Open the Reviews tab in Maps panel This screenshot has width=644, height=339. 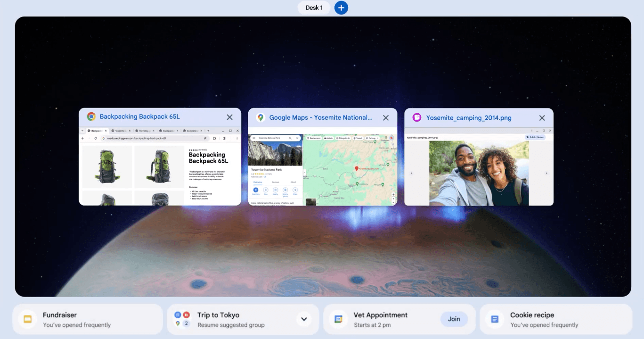click(276, 182)
